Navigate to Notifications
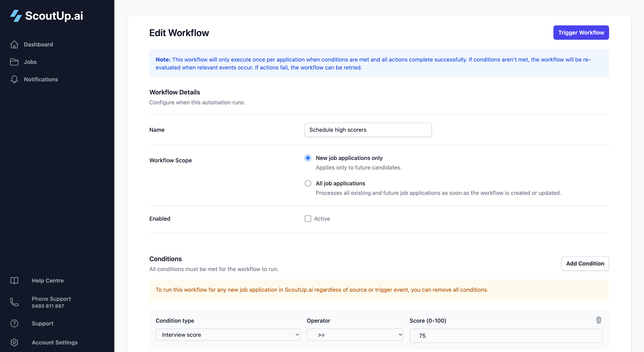 [x=41, y=79]
